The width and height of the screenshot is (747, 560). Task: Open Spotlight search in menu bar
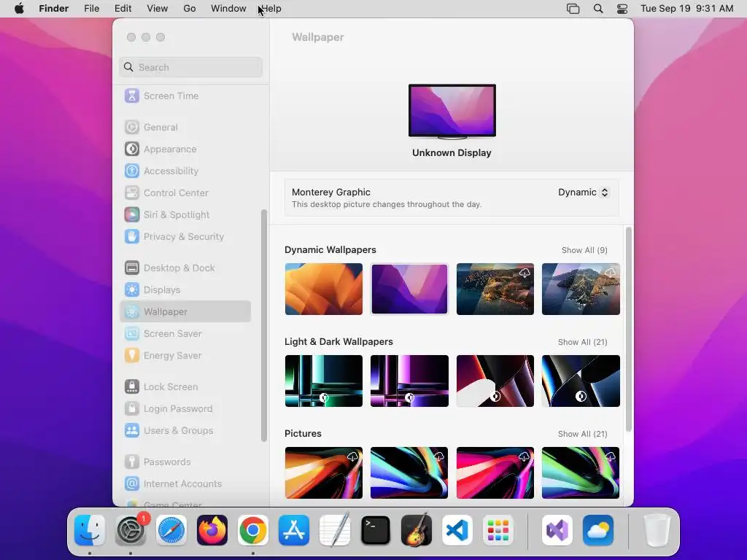(x=598, y=9)
